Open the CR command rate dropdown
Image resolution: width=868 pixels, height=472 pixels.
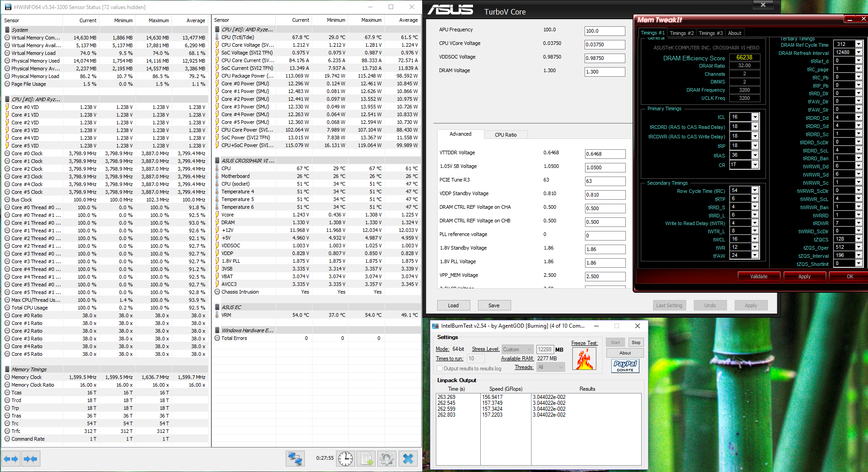pyautogui.click(x=755, y=165)
